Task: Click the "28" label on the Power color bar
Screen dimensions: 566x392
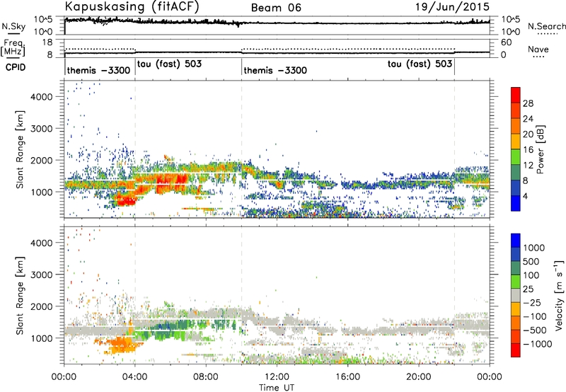Action: (x=528, y=103)
